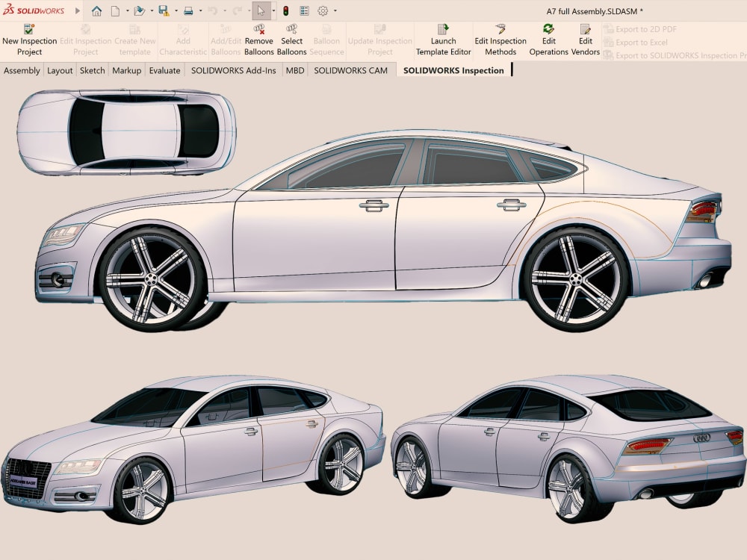Start a New Inspection Project

click(30, 40)
